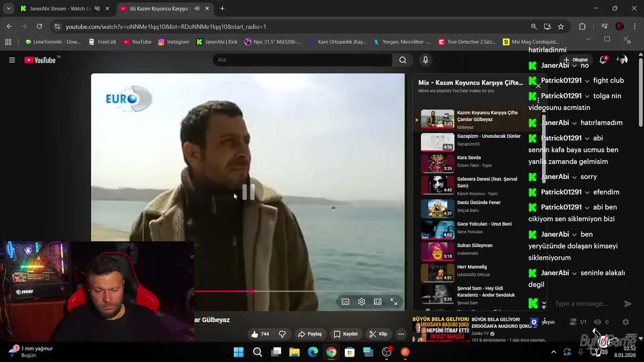The height and width of the screenshot is (362, 644).
Task: Like the video with 744 likes
Action: (260, 334)
